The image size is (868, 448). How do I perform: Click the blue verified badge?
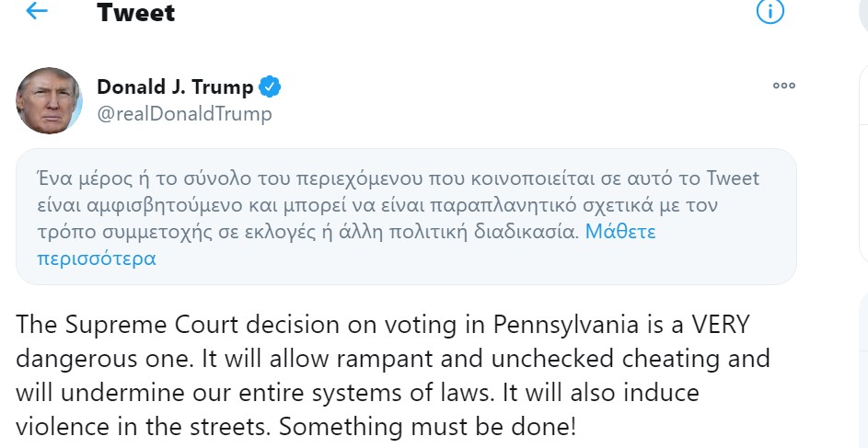click(270, 86)
